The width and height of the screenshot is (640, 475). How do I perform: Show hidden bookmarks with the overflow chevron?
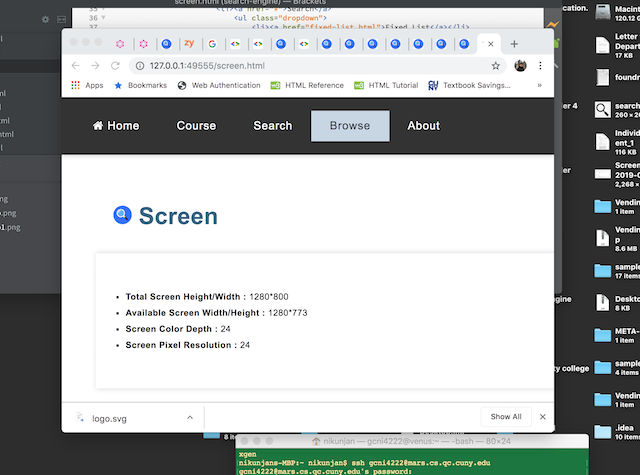click(x=540, y=86)
